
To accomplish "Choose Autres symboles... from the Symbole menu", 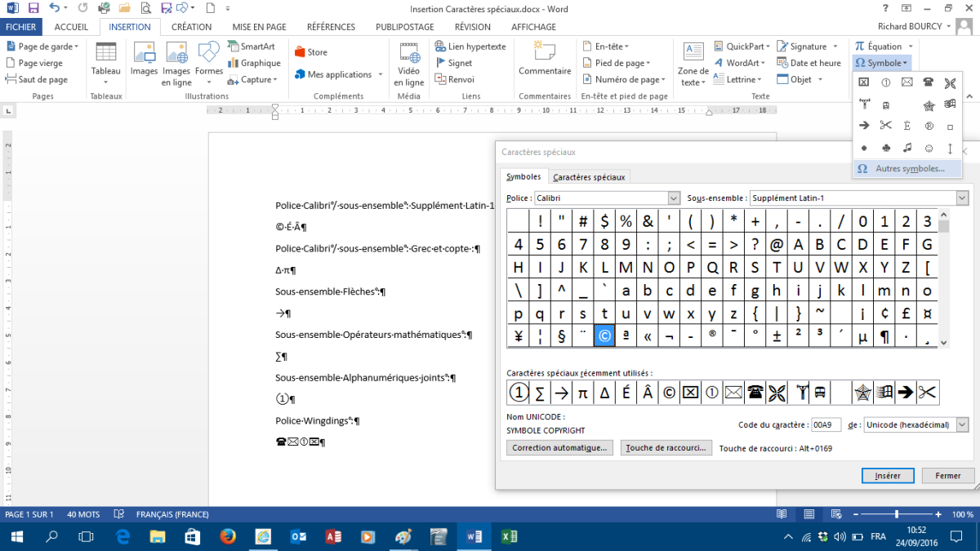I will click(907, 168).
